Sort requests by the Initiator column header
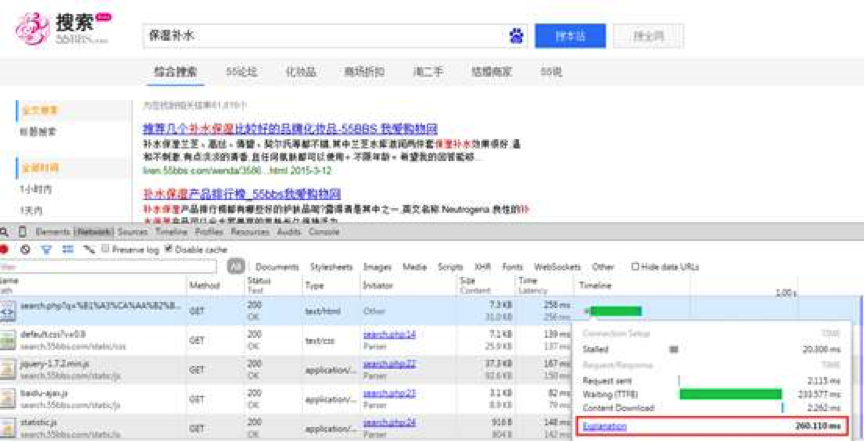Screen dimensions: 865x442 (378, 285)
